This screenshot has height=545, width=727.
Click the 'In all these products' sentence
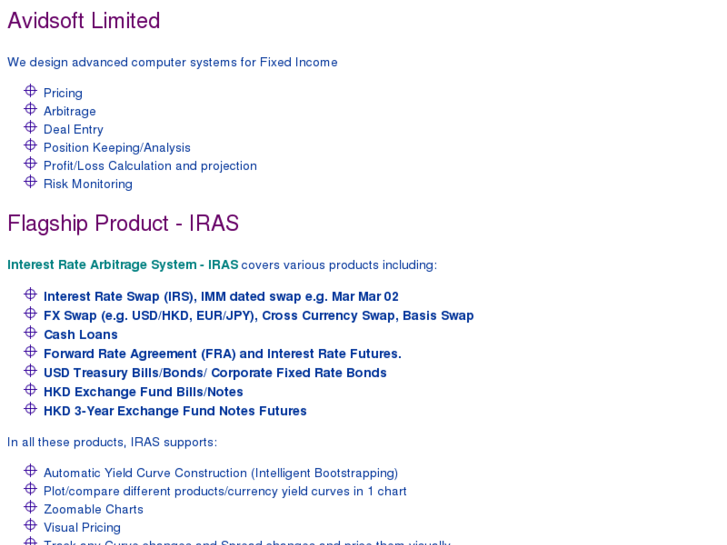pyautogui.click(x=112, y=442)
